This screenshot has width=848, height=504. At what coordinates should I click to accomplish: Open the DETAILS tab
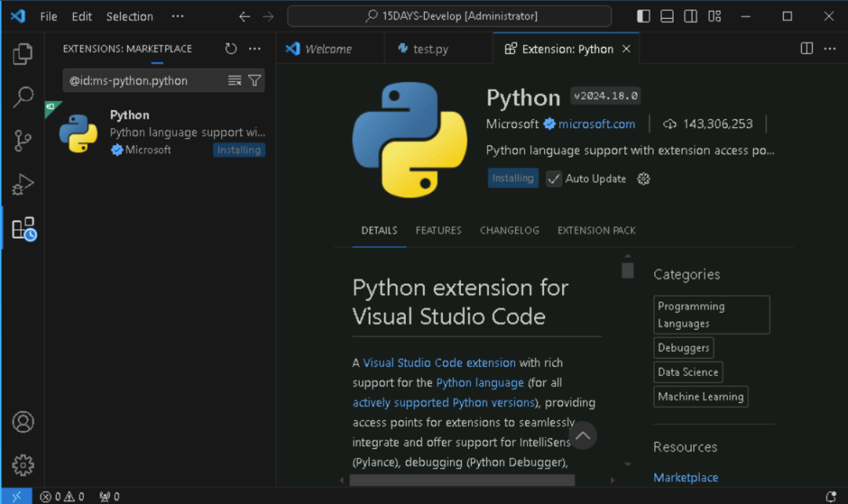point(379,230)
